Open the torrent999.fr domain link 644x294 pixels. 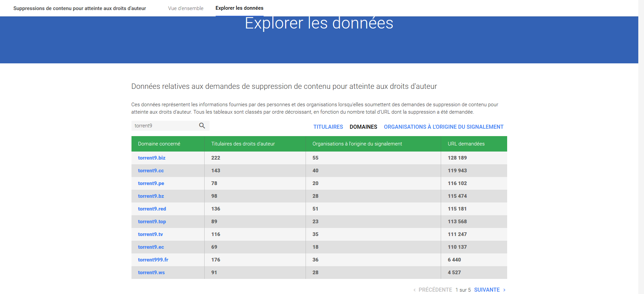(x=153, y=260)
